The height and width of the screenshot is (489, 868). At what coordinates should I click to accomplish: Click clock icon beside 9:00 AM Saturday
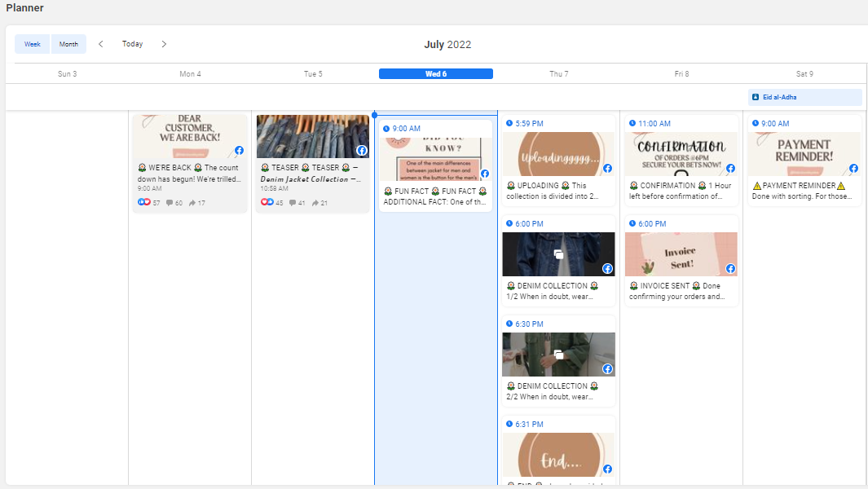click(755, 124)
